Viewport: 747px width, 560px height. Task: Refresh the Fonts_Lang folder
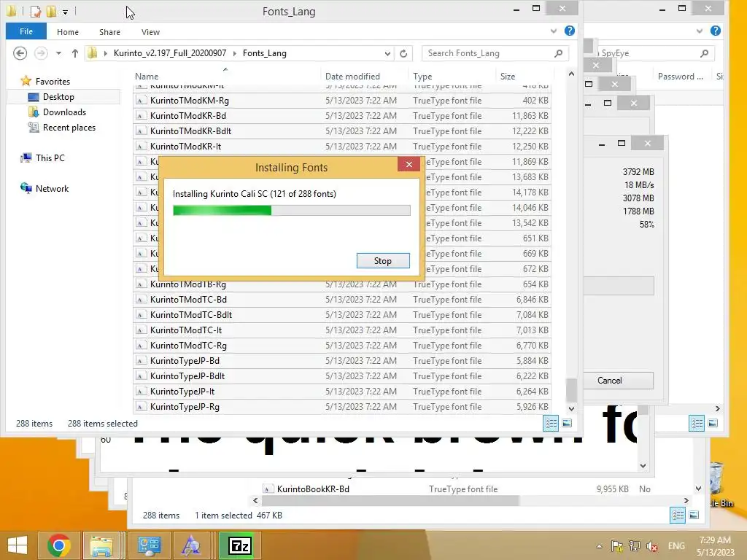[x=403, y=53]
